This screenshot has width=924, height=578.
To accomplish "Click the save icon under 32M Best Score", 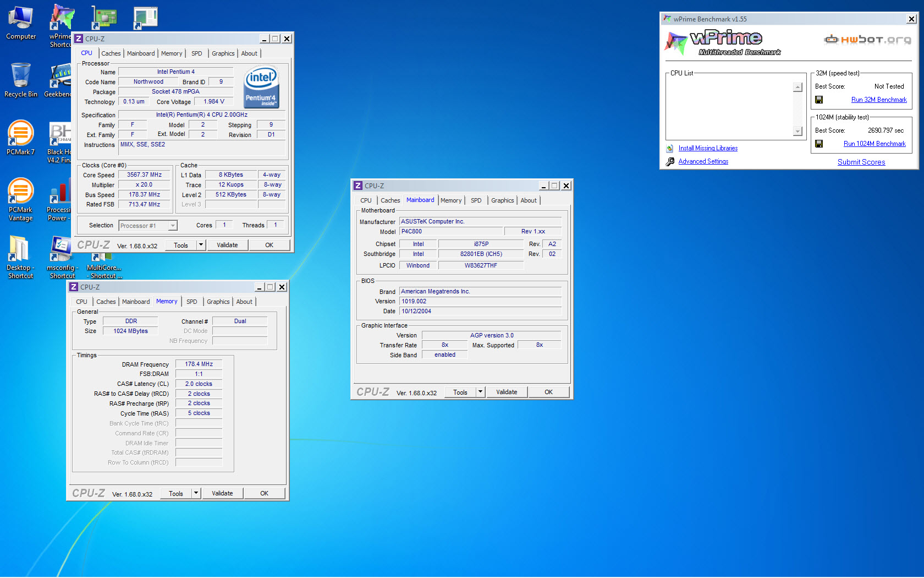I will [819, 100].
